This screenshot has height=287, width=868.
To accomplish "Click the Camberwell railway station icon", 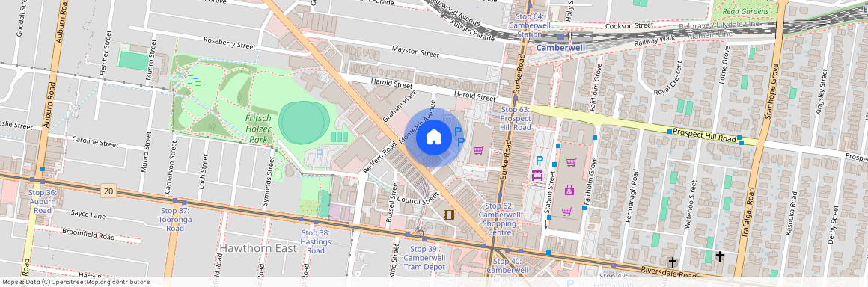I will point(561,37).
